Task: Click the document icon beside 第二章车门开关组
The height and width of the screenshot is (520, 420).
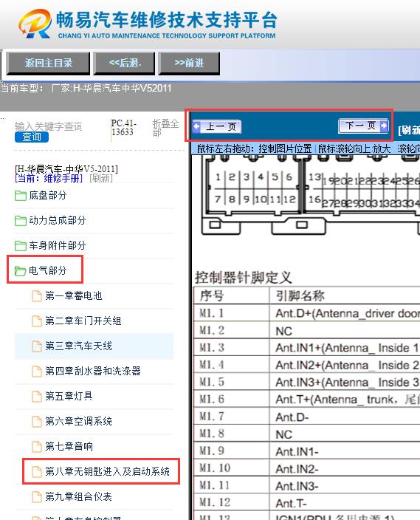Action: click(36, 321)
